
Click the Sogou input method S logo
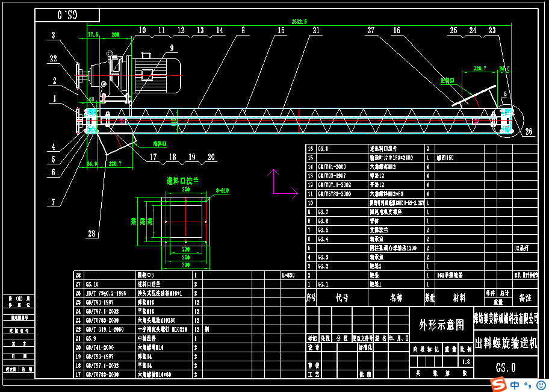coord(498,384)
